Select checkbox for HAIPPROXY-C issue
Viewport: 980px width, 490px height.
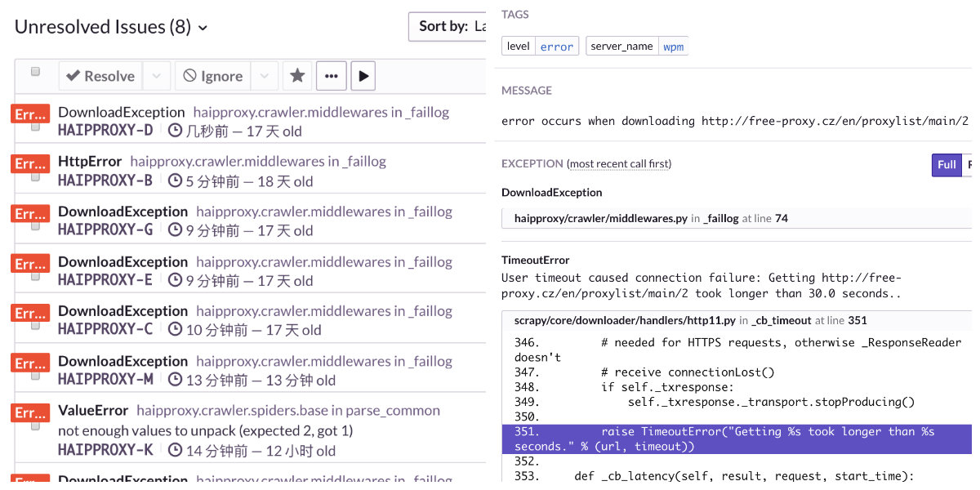(x=35, y=326)
